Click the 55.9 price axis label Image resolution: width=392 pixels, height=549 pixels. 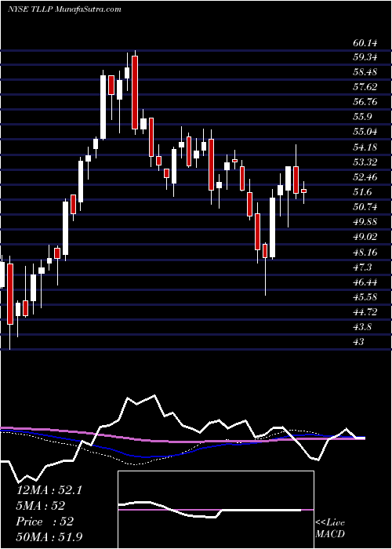pos(362,117)
